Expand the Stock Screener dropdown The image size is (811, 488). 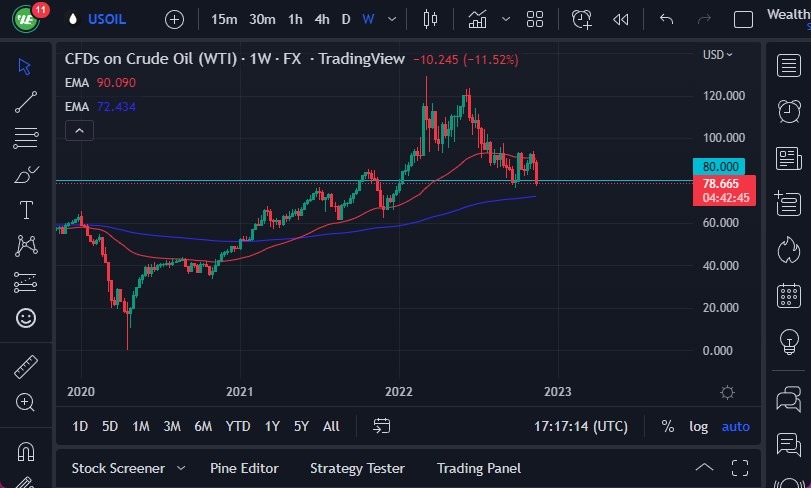pyautogui.click(x=181, y=468)
